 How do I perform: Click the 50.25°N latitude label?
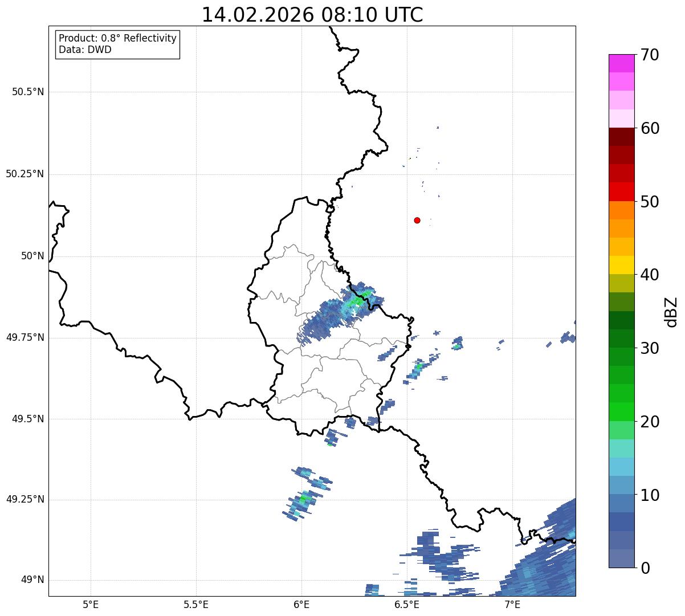click(25, 174)
